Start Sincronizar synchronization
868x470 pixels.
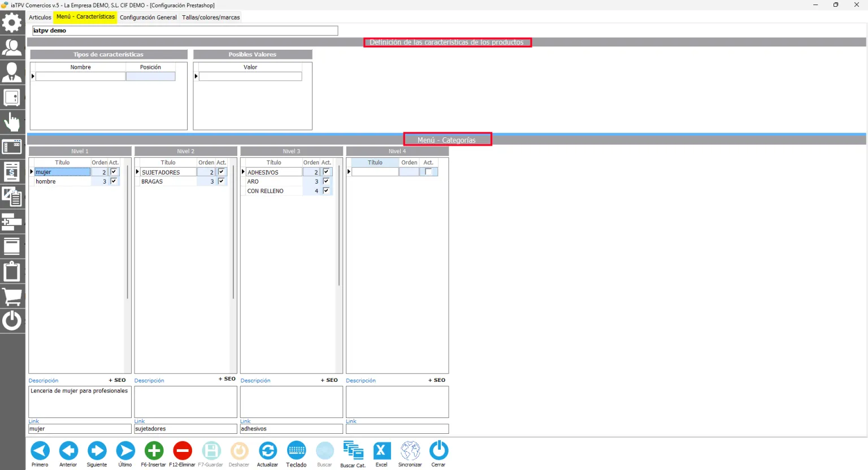[410, 454]
